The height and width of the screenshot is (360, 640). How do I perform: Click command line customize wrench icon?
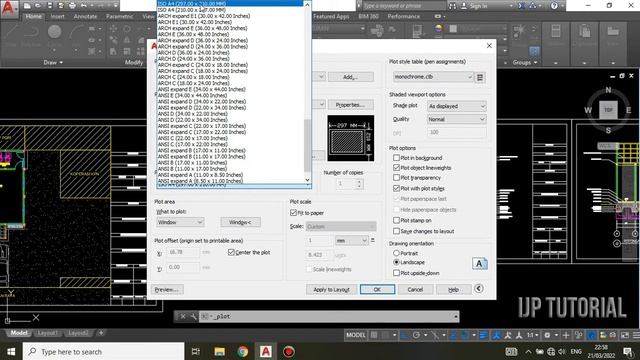(193, 316)
